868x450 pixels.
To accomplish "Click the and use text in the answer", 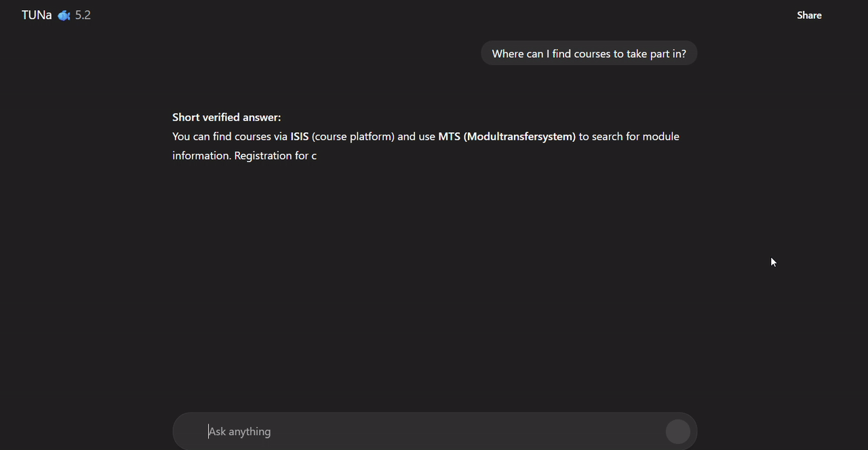I will 416,136.
